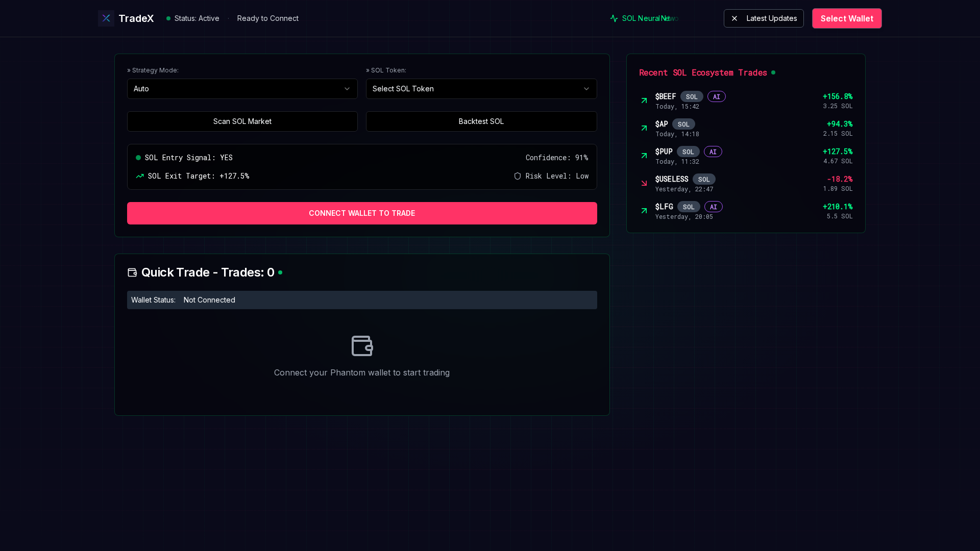
Task: Click the SOL Neural Network pulse icon
Action: click(614, 18)
